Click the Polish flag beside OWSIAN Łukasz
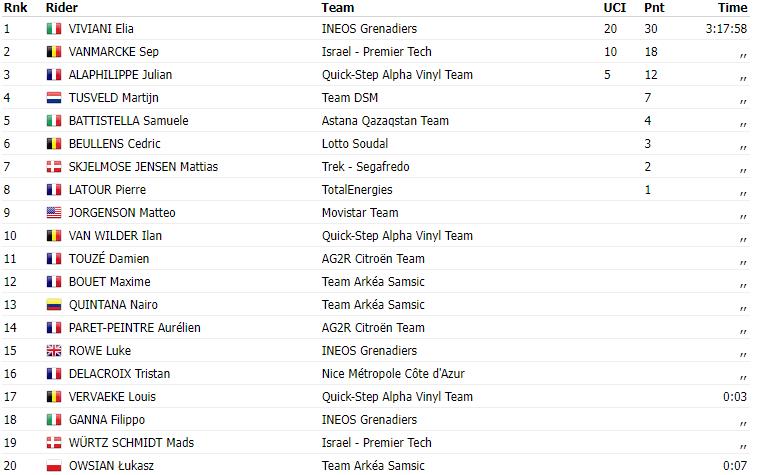The image size is (765, 475). 54,466
